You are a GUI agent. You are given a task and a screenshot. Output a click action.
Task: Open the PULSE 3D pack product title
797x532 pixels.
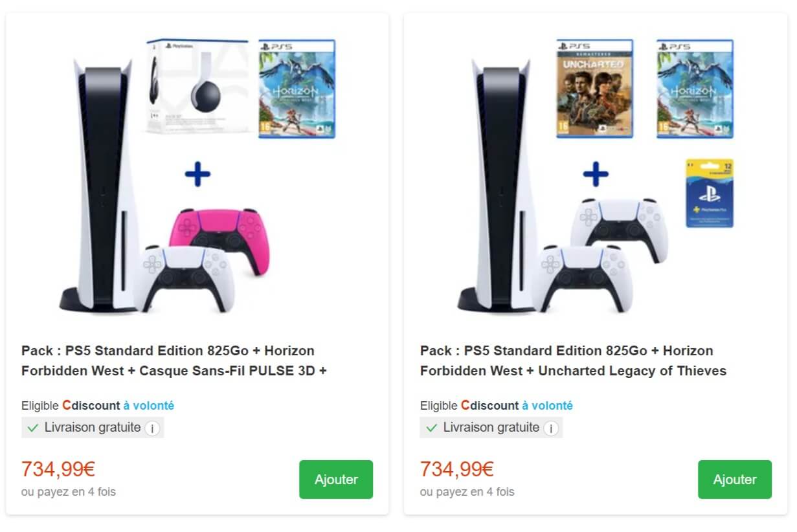[x=168, y=360]
